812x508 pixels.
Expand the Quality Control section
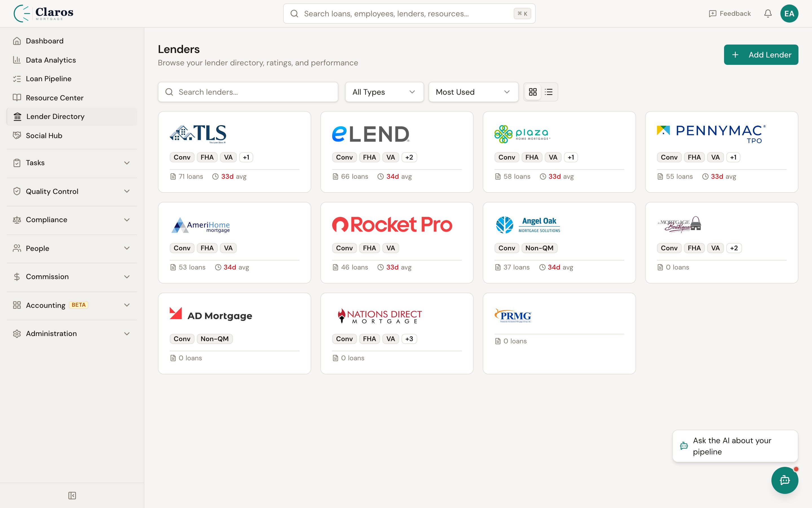72,191
